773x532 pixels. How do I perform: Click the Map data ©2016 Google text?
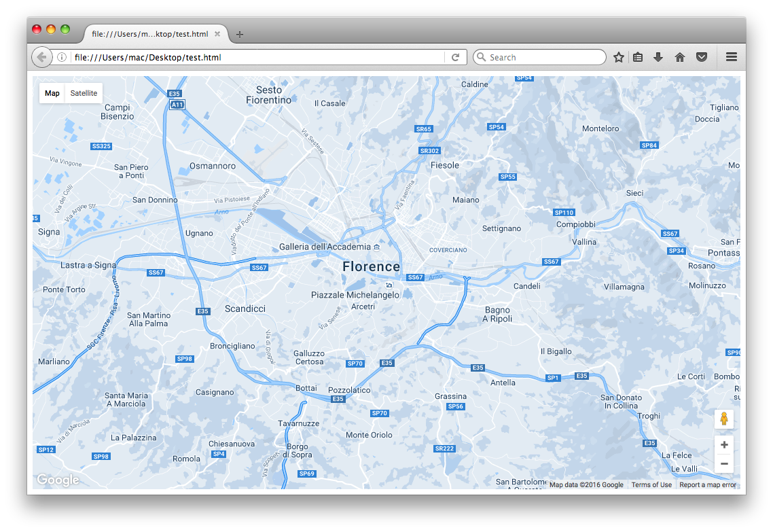tap(586, 484)
